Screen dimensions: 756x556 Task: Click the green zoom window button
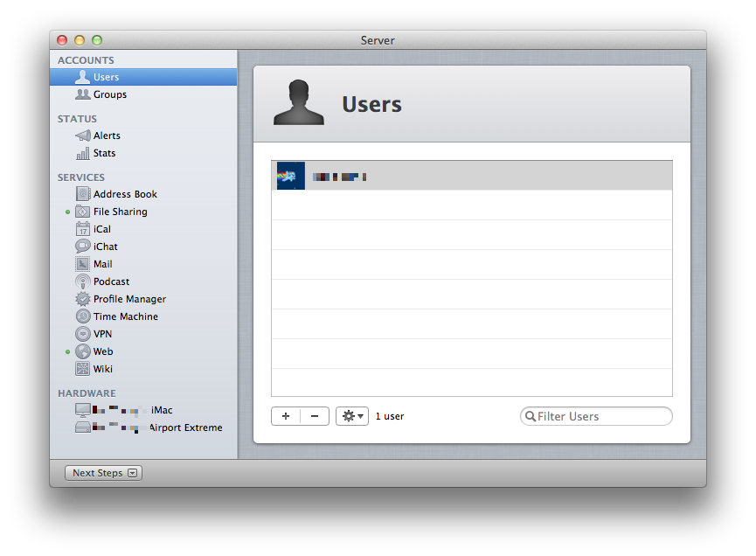97,40
